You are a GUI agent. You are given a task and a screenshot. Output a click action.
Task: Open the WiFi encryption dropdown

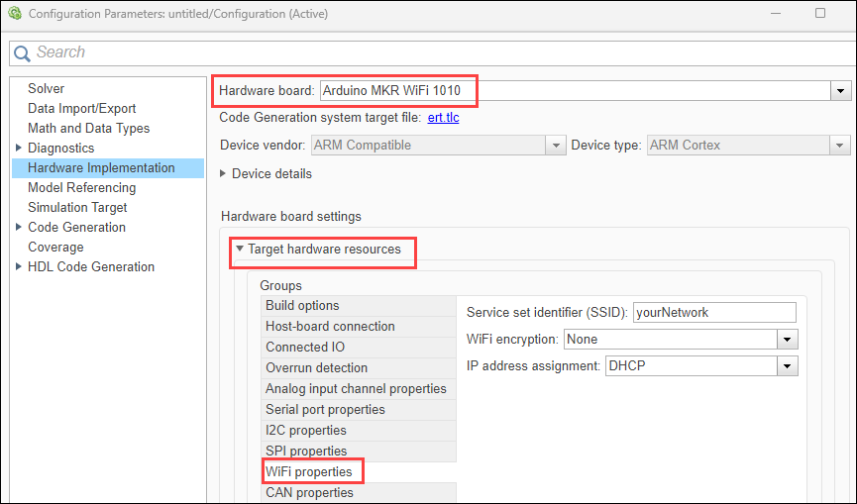(x=788, y=340)
